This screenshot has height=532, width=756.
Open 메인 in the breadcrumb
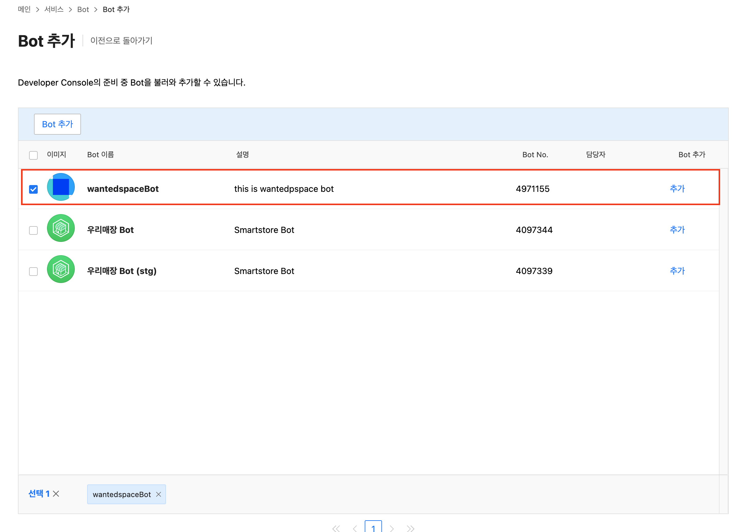pyautogui.click(x=24, y=9)
